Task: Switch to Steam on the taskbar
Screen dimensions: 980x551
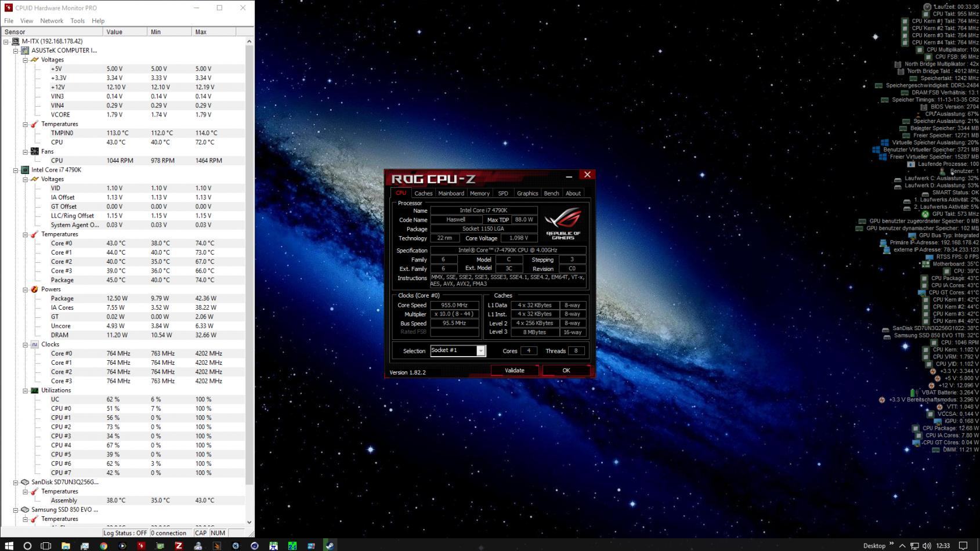Action: [329, 545]
